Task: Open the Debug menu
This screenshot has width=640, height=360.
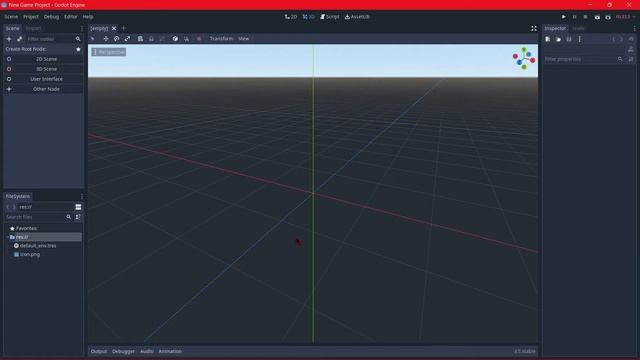Action: 51,17
